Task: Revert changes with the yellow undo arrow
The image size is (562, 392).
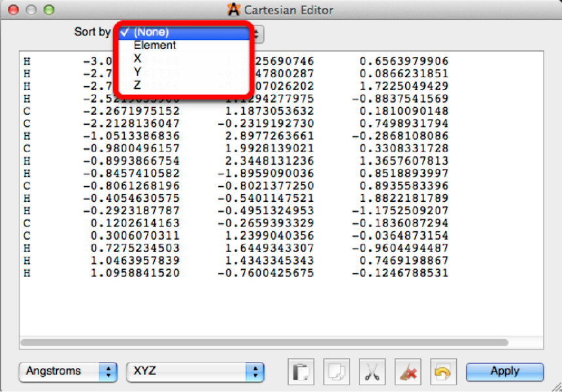Action: click(443, 372)
